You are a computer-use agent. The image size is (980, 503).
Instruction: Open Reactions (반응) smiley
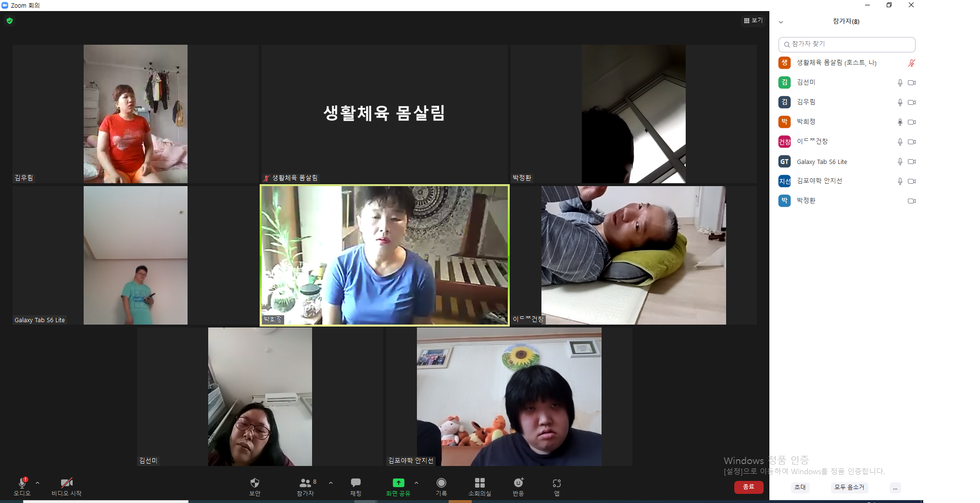(x=518, y=487)
